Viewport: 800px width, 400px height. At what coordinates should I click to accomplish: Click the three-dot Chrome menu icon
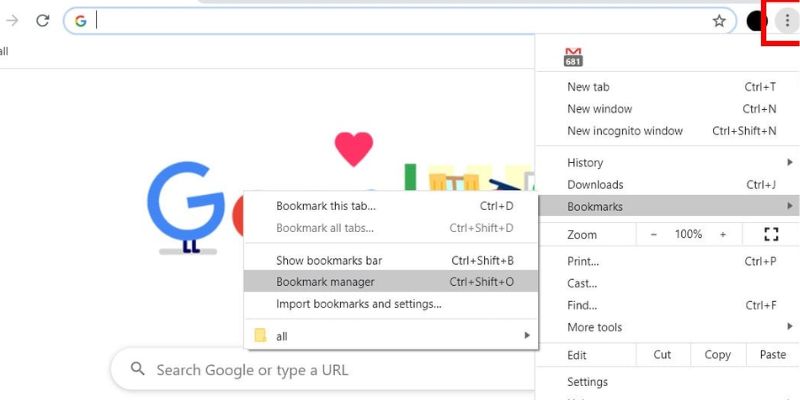(787, 20)
